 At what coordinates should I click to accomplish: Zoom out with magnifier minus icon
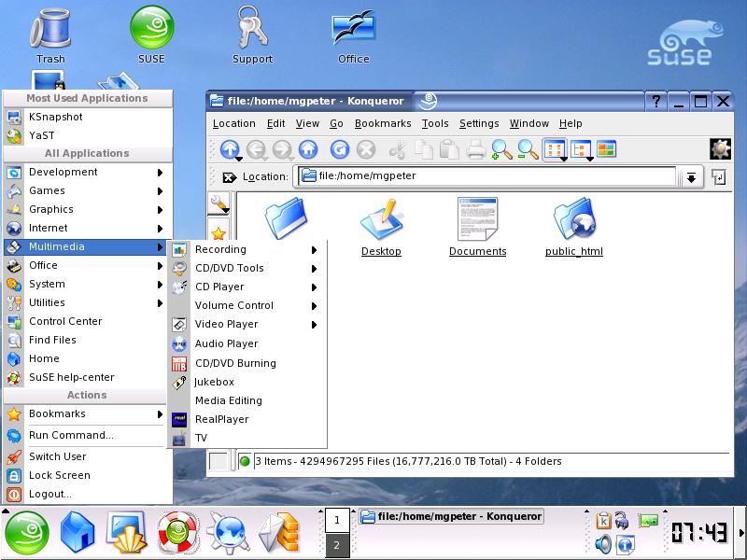coord(528,149)
